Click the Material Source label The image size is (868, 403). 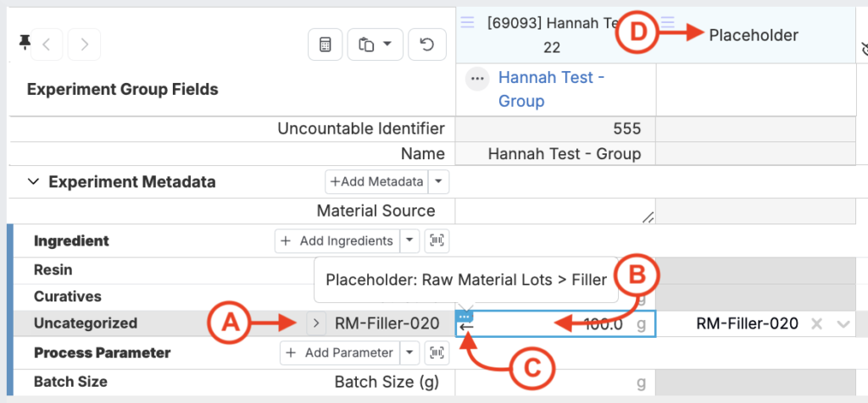[x=376, y=211]
